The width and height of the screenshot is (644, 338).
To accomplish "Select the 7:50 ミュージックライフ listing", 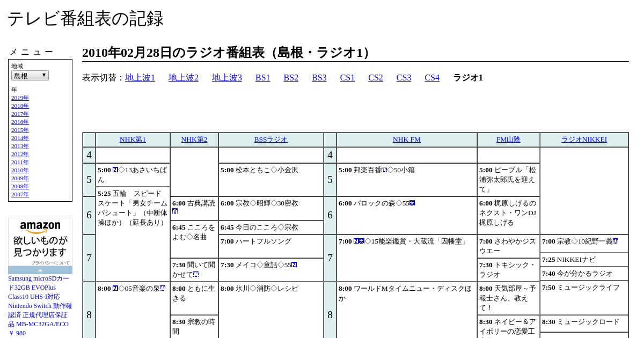I will coord(584,298).
